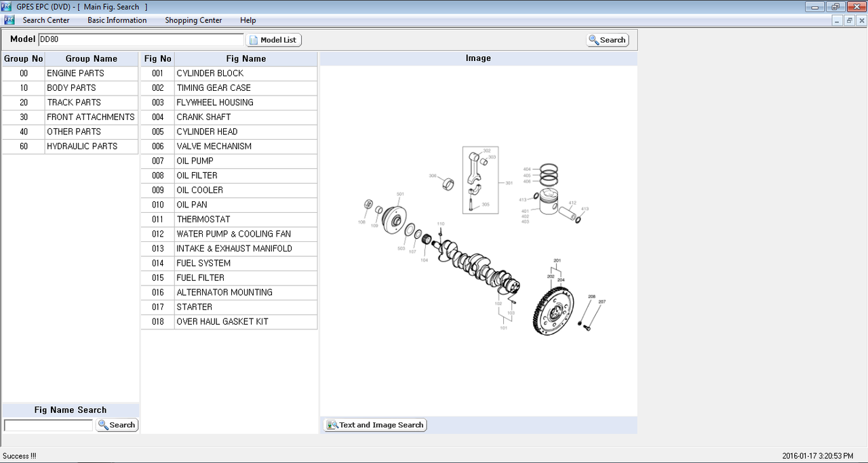Select the OIL FILTER figure
Screen dimensions: 868x463
point(229,176)
